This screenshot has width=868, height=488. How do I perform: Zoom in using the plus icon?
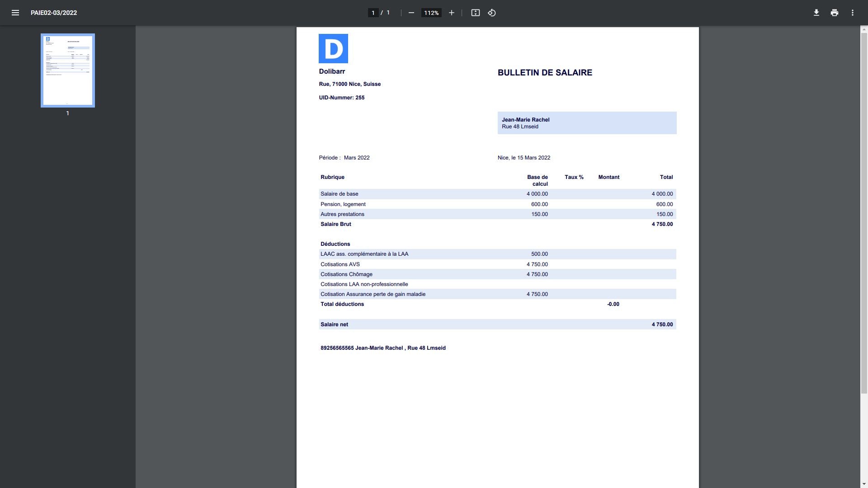(x=451, y=13)
